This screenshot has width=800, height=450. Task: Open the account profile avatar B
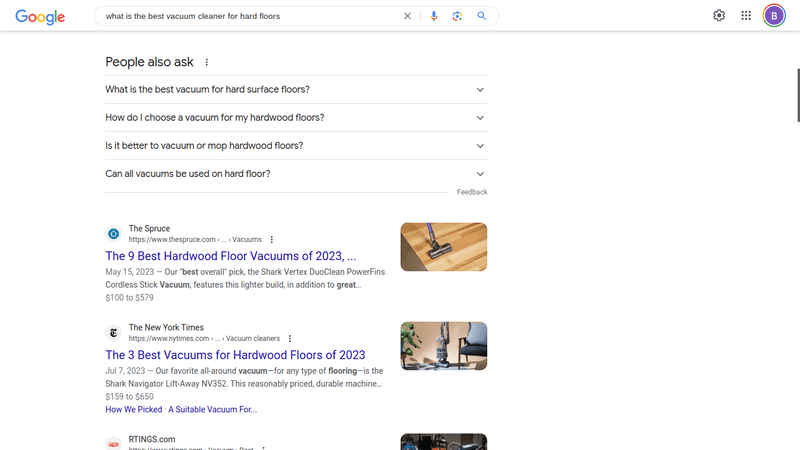pos(774,16)
